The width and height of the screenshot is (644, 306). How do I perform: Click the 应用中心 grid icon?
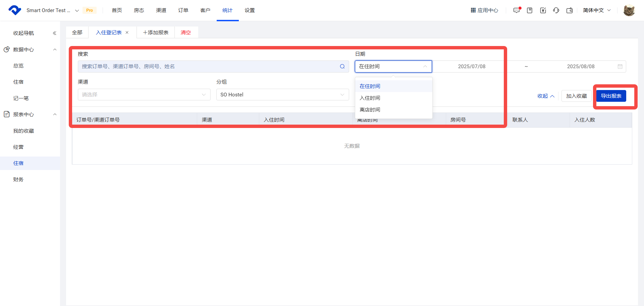point(473,10)
